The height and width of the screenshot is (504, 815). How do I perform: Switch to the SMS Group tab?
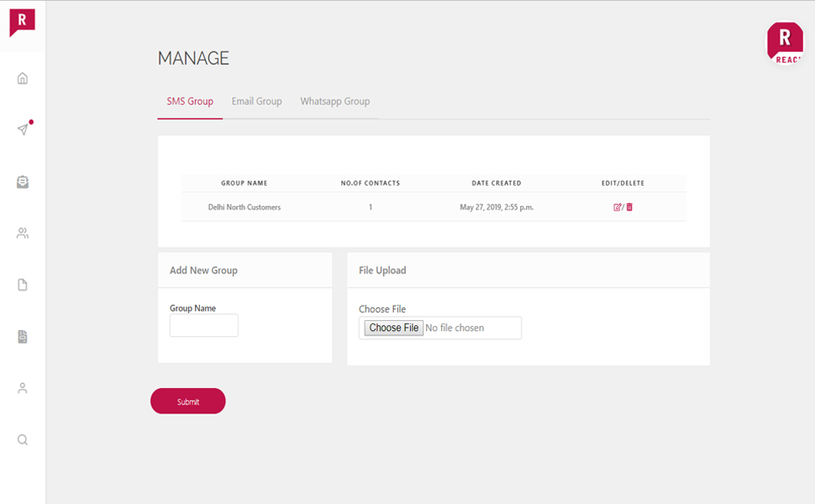190,102
